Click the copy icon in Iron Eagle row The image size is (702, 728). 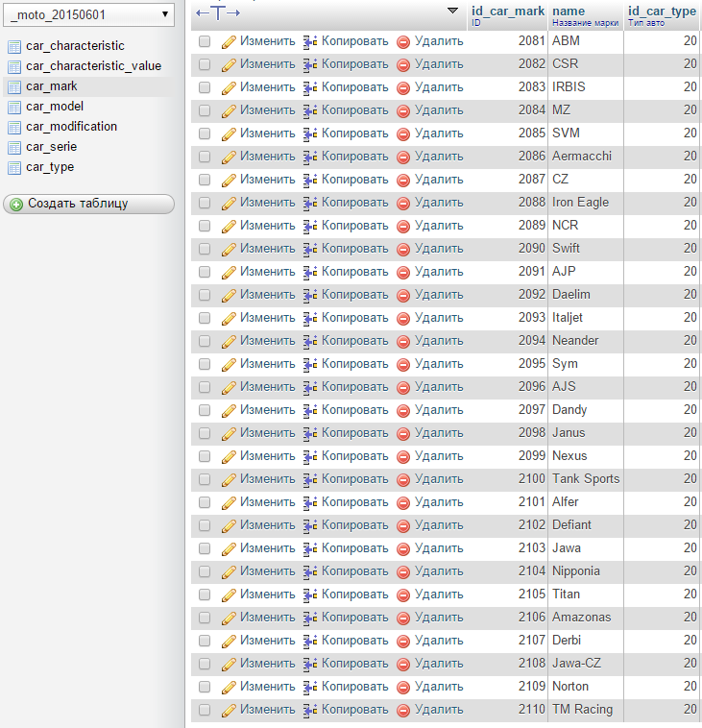tap(310, 204)
